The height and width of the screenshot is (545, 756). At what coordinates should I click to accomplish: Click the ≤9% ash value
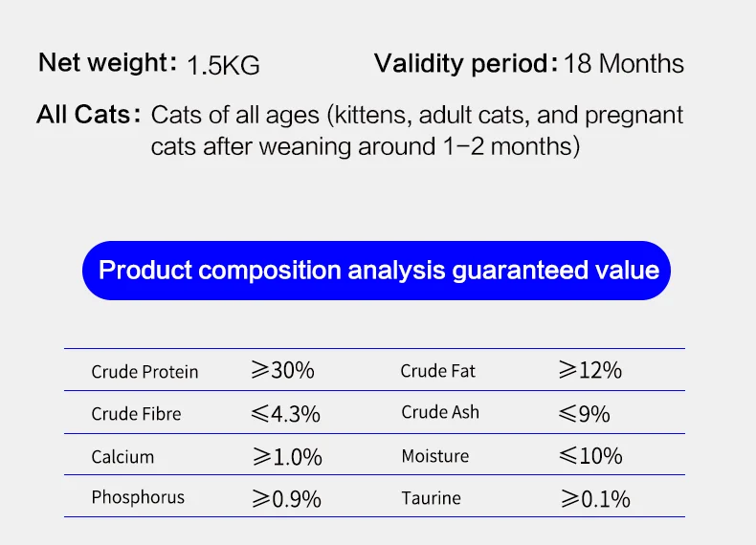tap(585, 414)
